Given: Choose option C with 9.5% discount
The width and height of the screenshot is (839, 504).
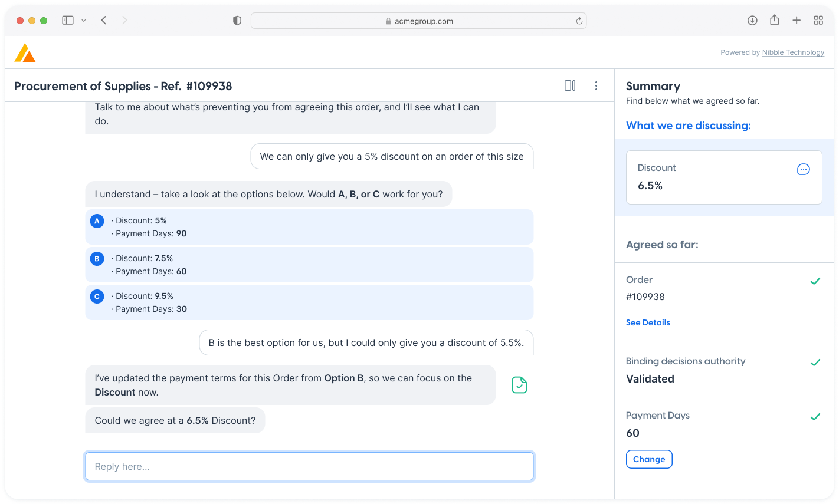Looking at the screenshot, I should 309,302.
